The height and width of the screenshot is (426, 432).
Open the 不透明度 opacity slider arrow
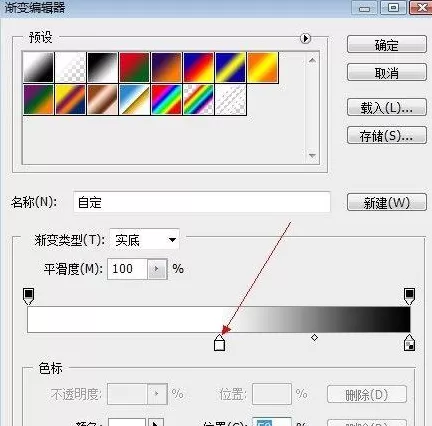click(157, 394)
